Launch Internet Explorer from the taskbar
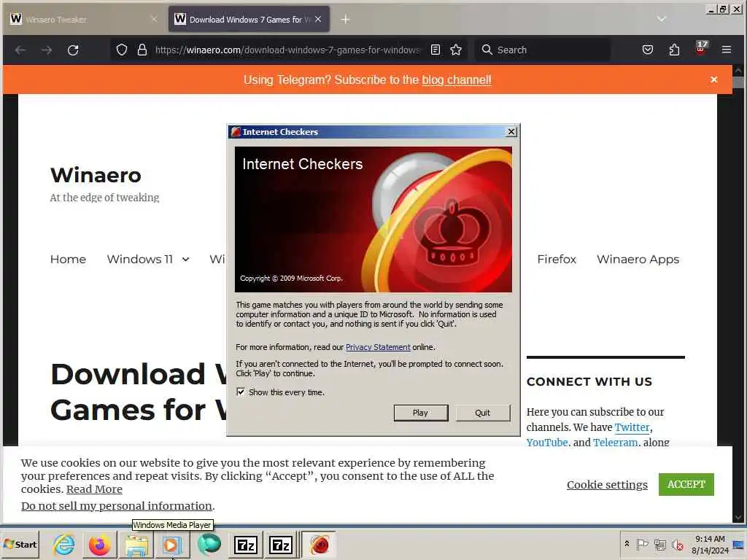This screenshot has height=560, width=747. coord(64,545)
